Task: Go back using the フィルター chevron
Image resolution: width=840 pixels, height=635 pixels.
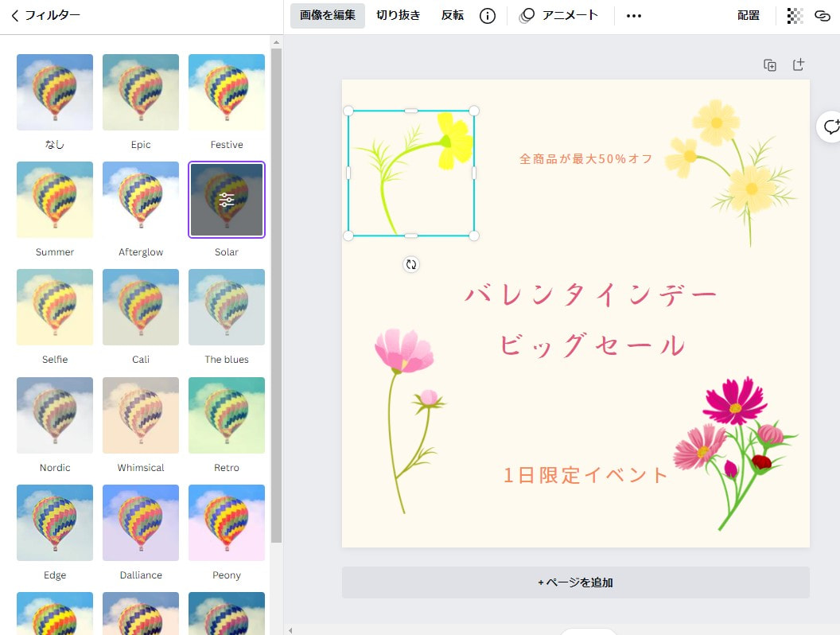Action: point(15,16)
